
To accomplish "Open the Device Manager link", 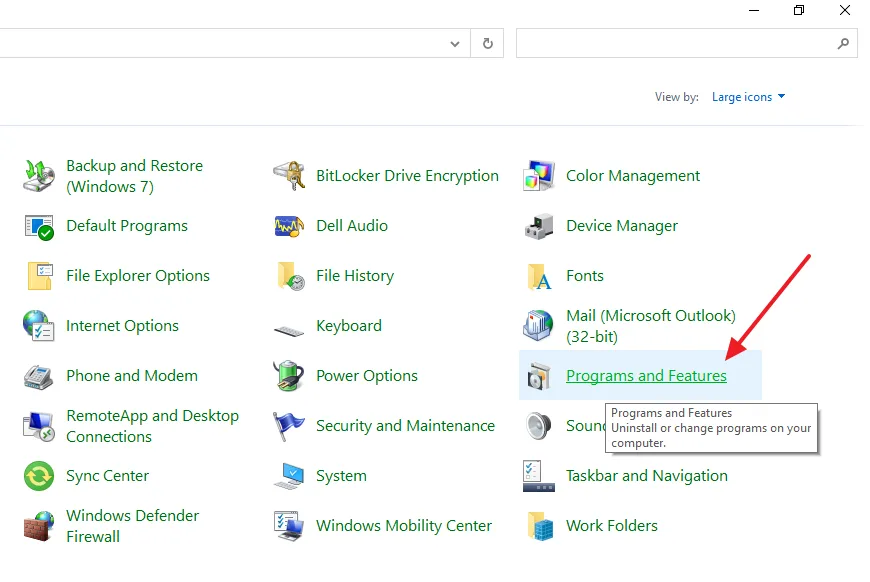I will [621, 226].
